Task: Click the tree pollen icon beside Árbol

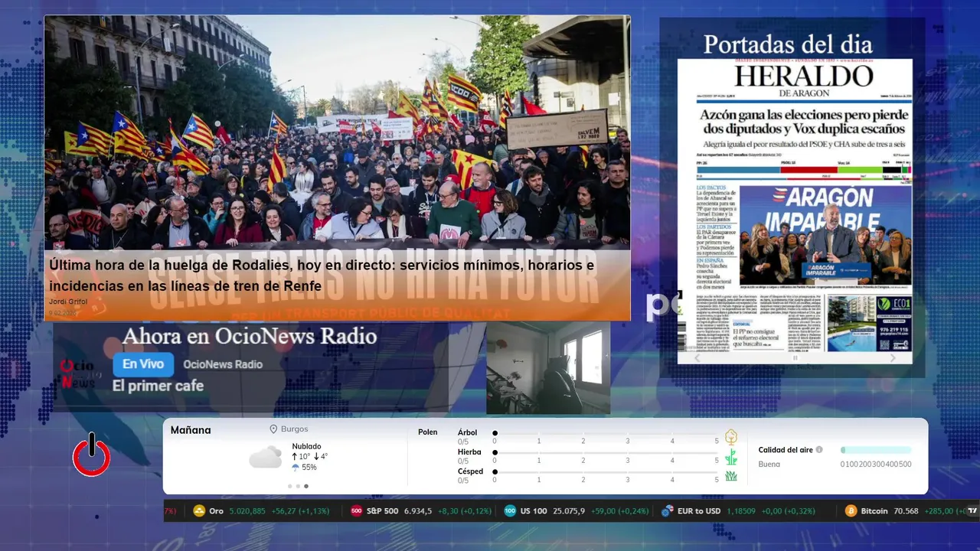Action: pyautogui.click(x=731, y=437)
